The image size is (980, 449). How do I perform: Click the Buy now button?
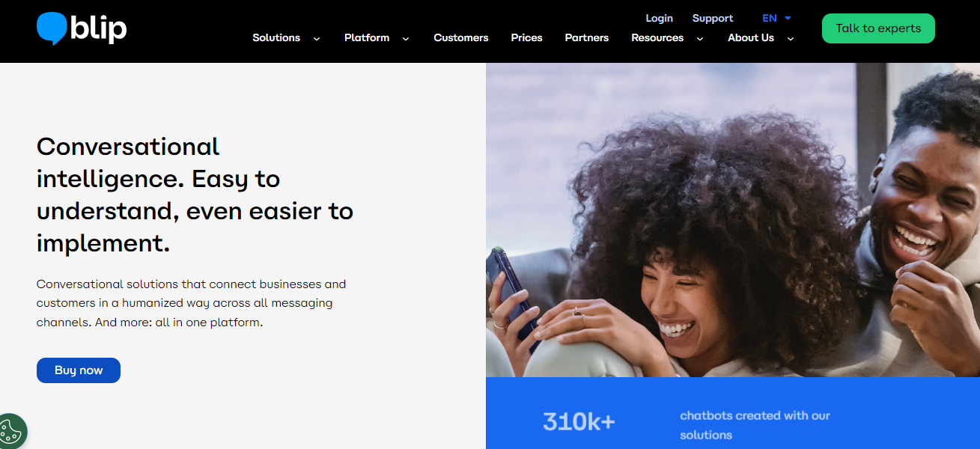coord(79,370)
